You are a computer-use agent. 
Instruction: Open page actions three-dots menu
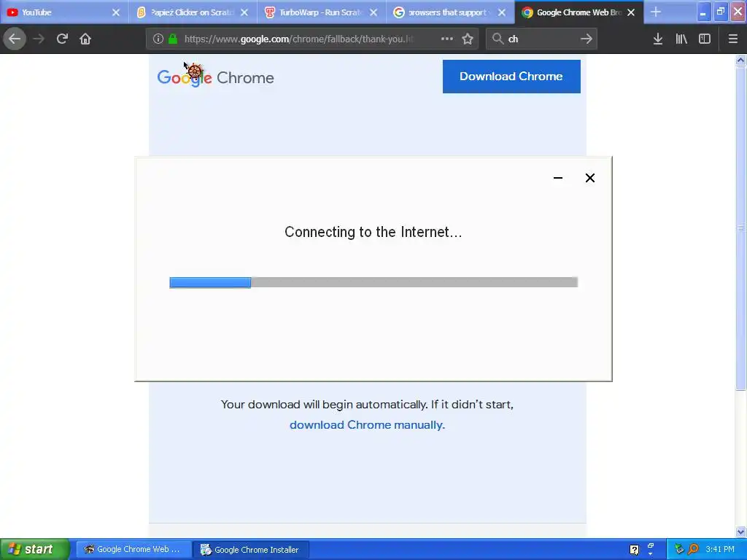pyautogui.click(x=447, y=39)
